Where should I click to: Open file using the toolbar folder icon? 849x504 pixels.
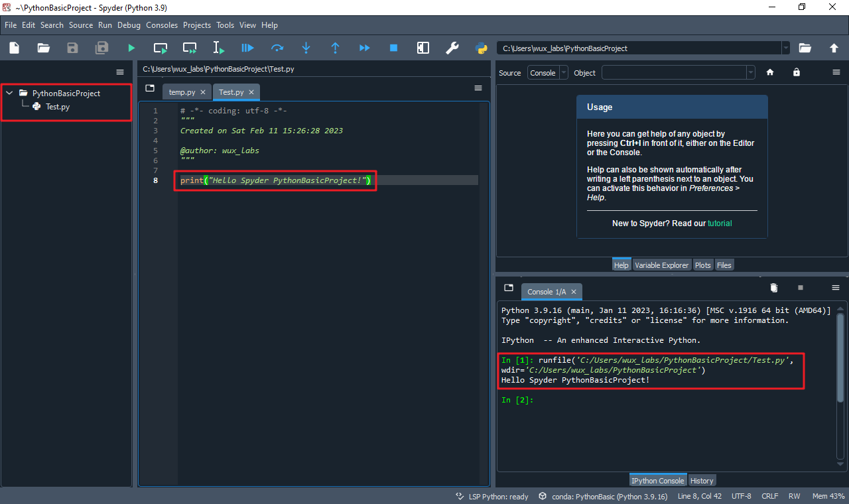[x=44, y=48]
